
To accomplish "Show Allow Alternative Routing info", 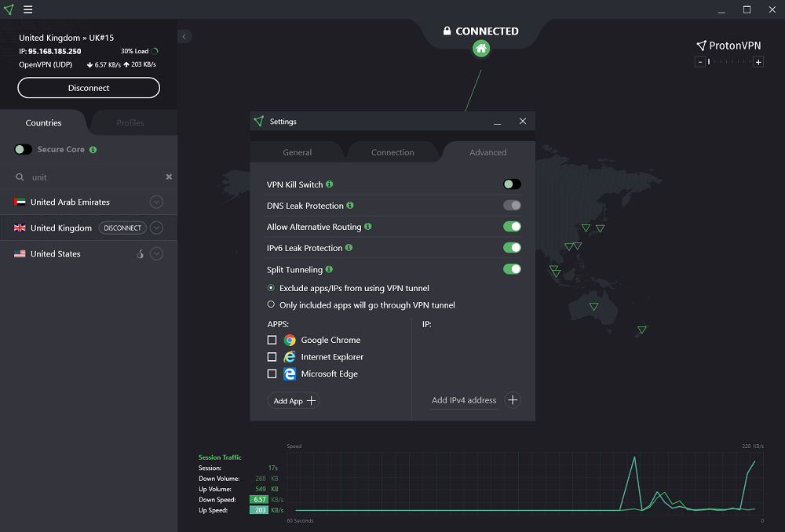I will (x=368, y=227).
